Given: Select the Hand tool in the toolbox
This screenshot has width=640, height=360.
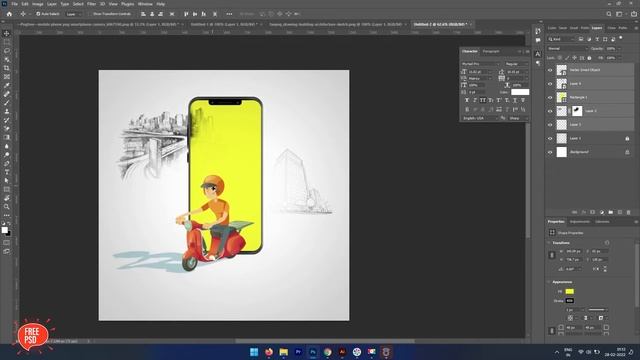Looking at the screenshot, I should pyautogui.click(x=7, y=198).
